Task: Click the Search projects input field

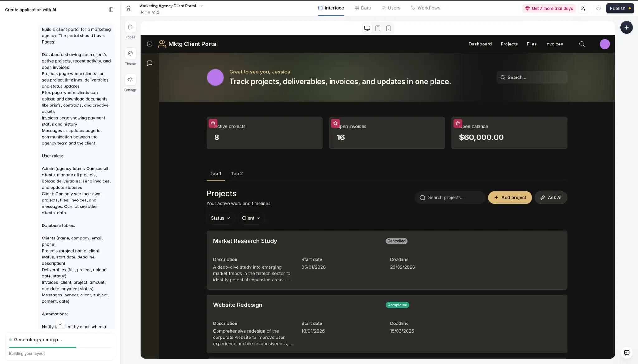Action: tap(450, 197)
